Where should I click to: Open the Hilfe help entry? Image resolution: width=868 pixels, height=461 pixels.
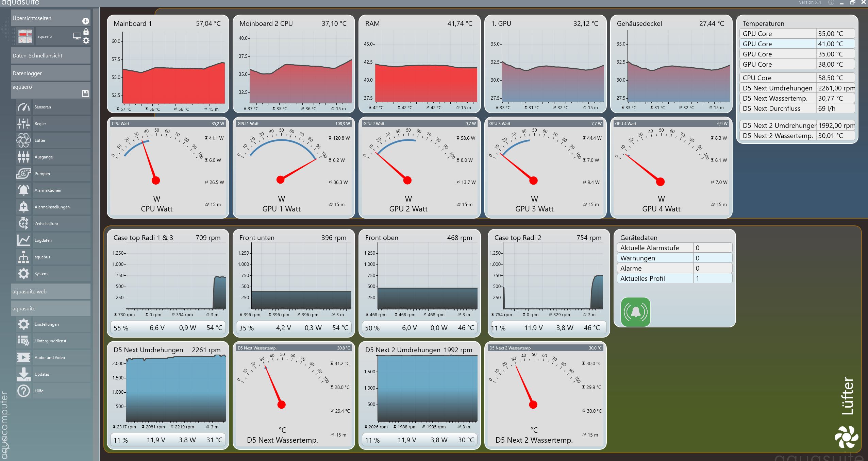click(x=39, y=391)
